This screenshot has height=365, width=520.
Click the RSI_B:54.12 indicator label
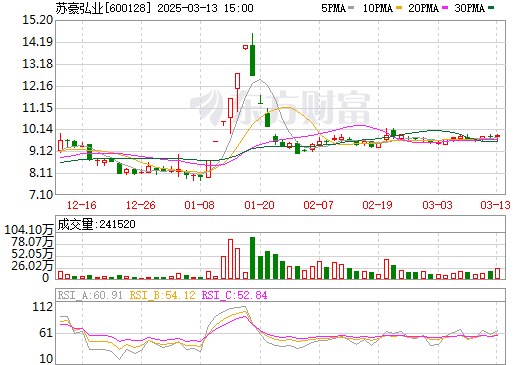(x=162, y=295)
